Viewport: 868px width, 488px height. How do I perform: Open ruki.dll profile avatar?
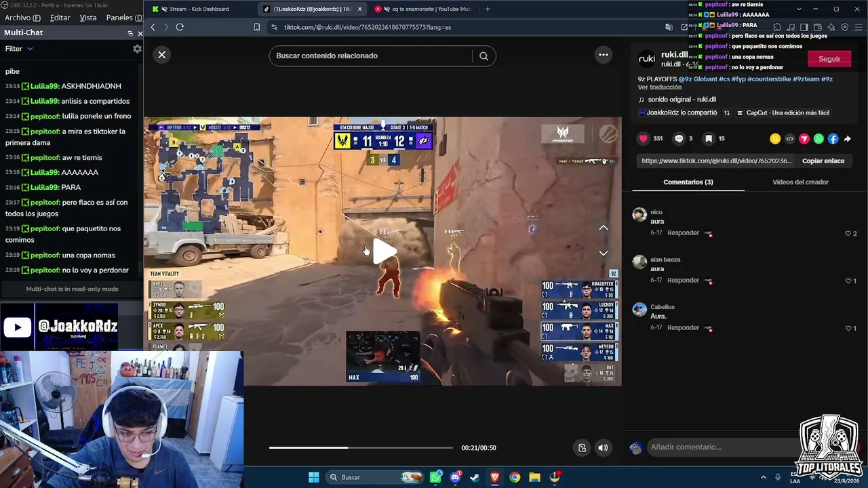point(647,59)
